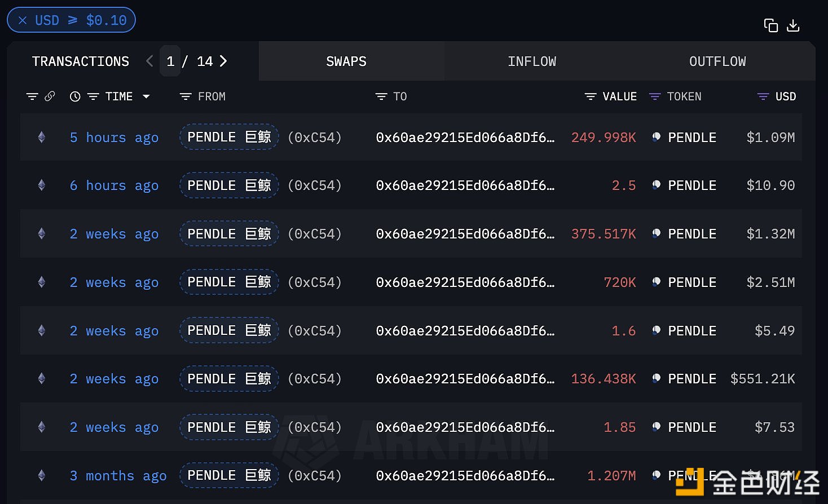Go to next transactions page
Viewport: 828px width, 504px height.
pyautogui.click(x=223, y=61)
